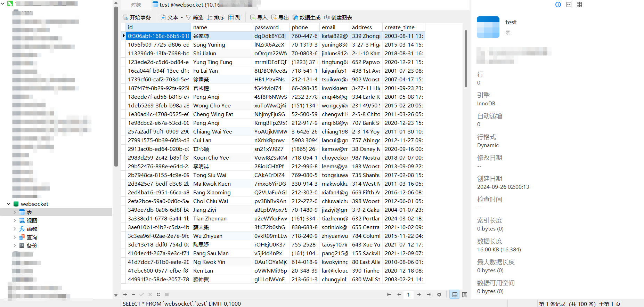Expand the 备份 backups node
Viewport: 644px width, 307px height.
click(15, 245)
